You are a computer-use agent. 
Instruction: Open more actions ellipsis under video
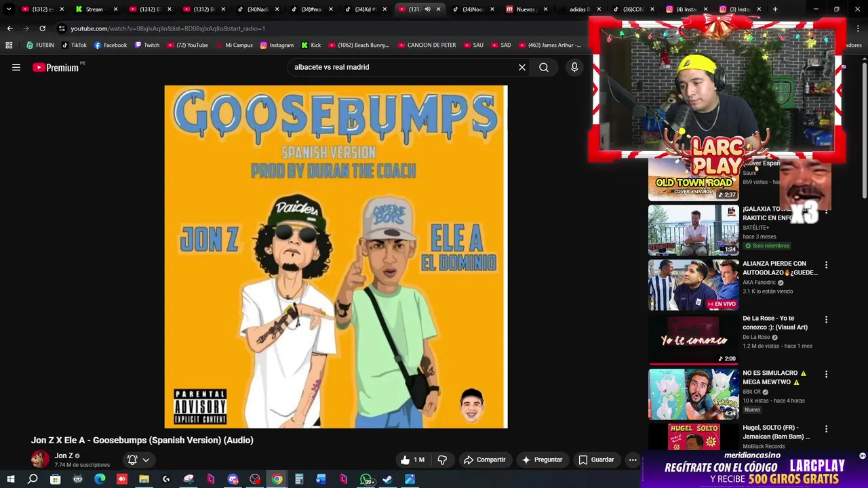tap(633, 460)
